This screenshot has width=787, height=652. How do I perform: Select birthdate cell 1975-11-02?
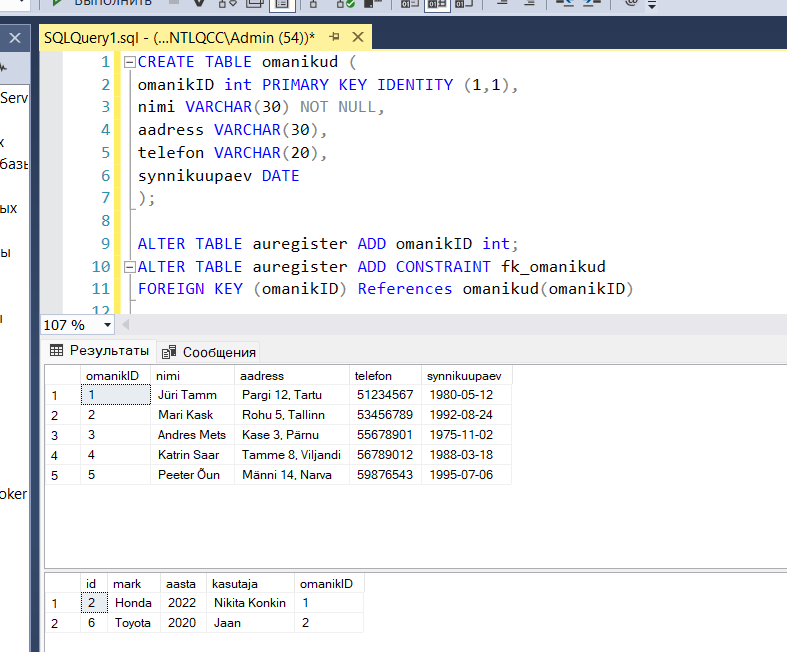click(466, 435)
